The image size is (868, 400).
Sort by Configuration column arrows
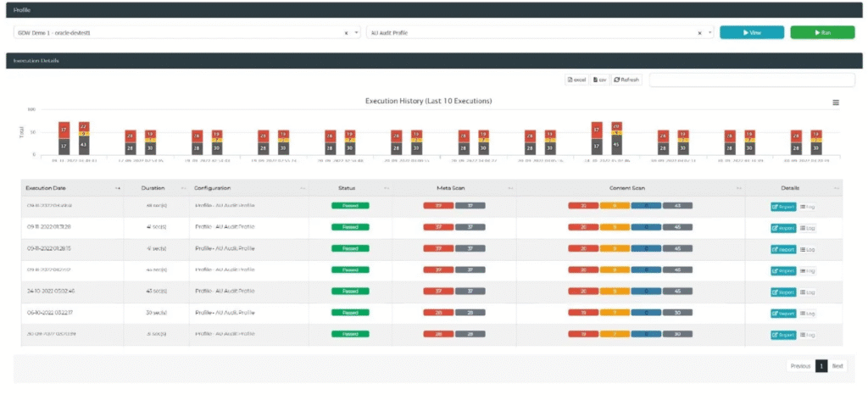[303, 189]
